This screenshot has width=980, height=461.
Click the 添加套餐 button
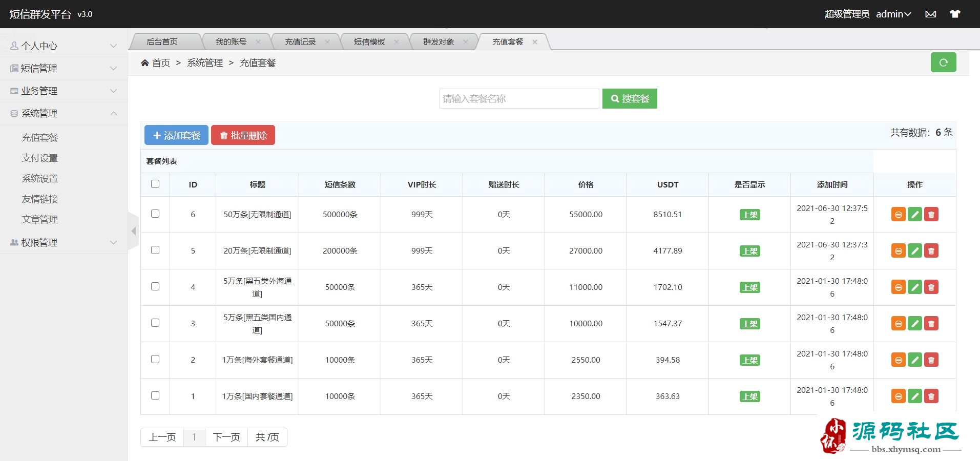pos(176,135)
